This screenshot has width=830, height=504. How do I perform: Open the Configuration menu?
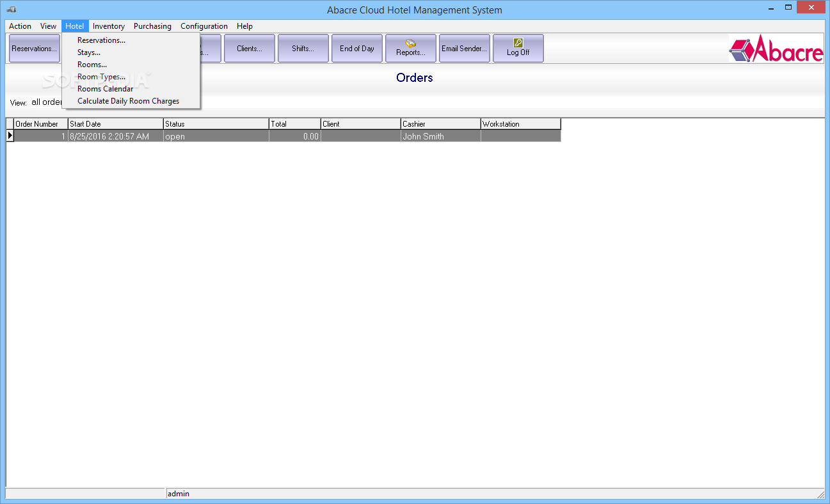coord(204,26)
